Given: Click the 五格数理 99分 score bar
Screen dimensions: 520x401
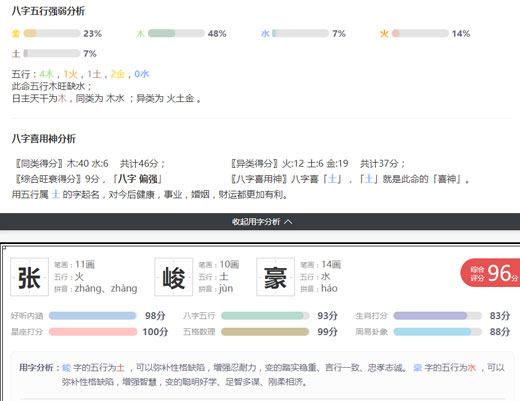Looking at the screenshot, I should [x=265, y=332].
